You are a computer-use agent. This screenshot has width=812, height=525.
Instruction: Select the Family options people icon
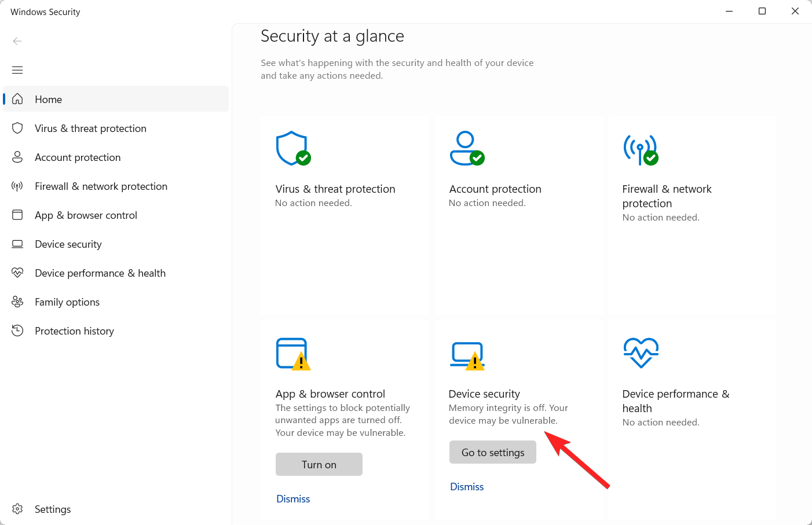tap(17, 302)
